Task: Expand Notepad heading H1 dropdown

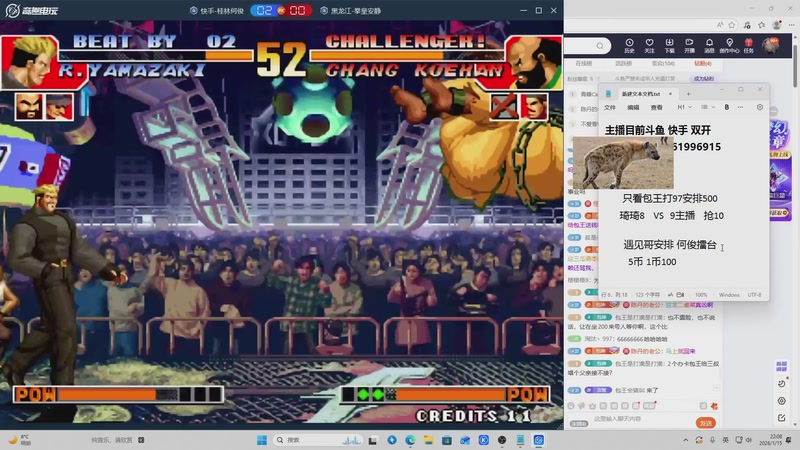Action: coord(684,107)
